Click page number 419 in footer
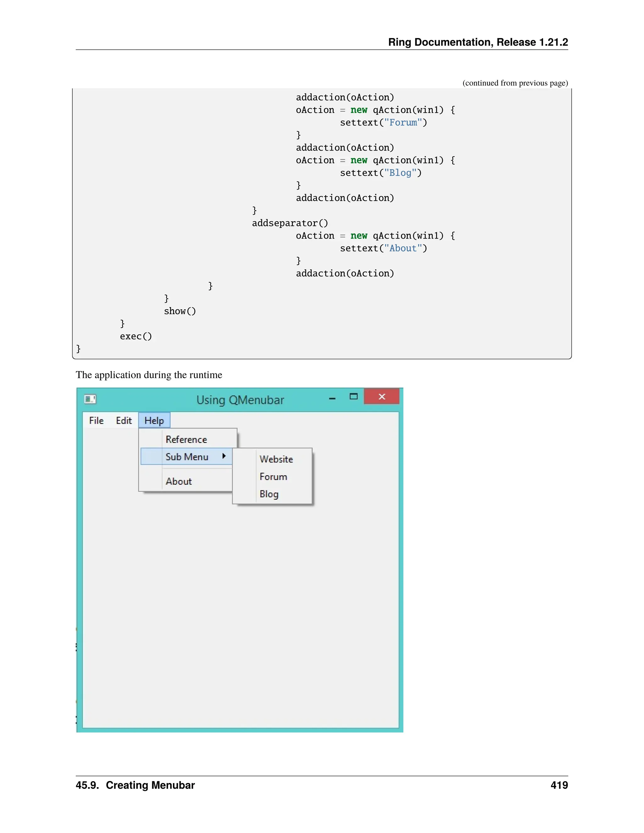This screenshot has width=644, height=833. point(559,785)
